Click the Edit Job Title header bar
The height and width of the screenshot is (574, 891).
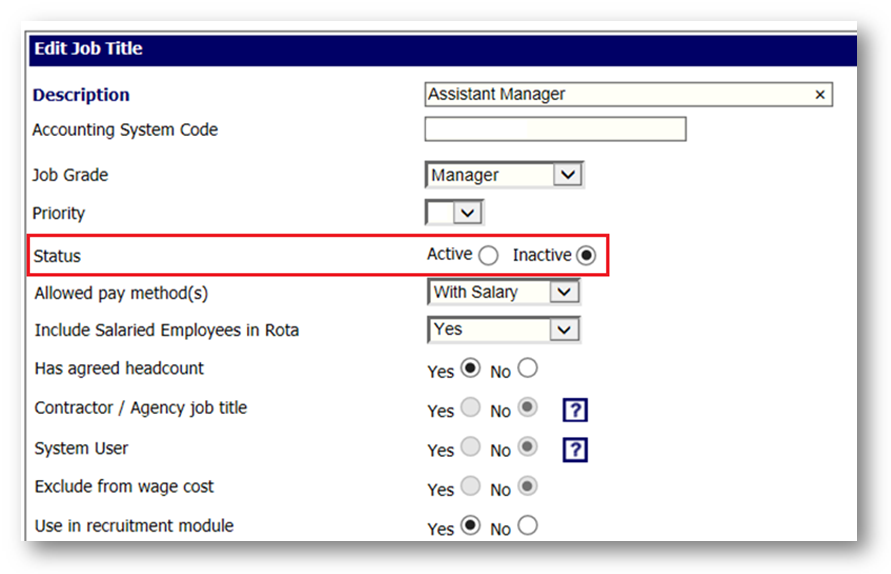tap(442, 49)
